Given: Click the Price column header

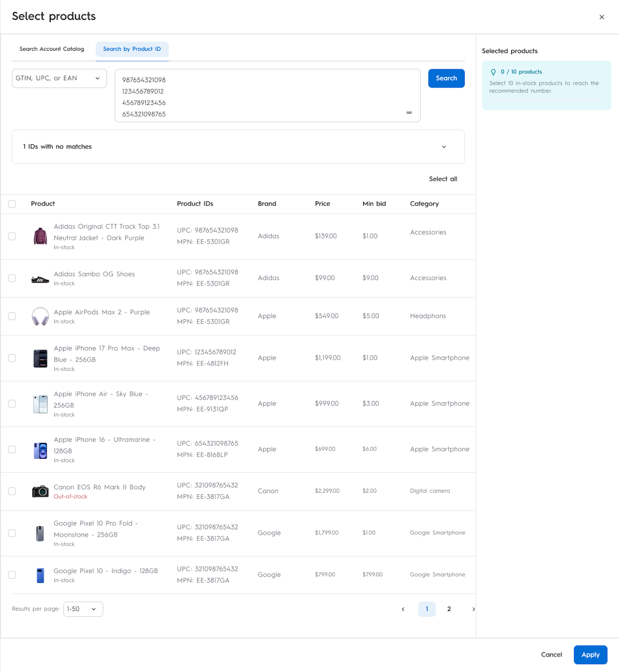Looking at the screenshot, I should 323,204.
